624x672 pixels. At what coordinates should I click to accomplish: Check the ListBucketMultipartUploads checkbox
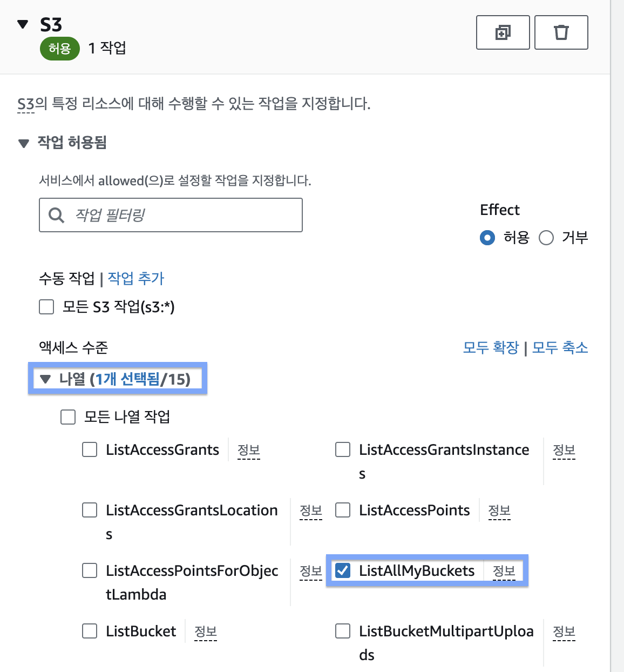coord(343,631)
